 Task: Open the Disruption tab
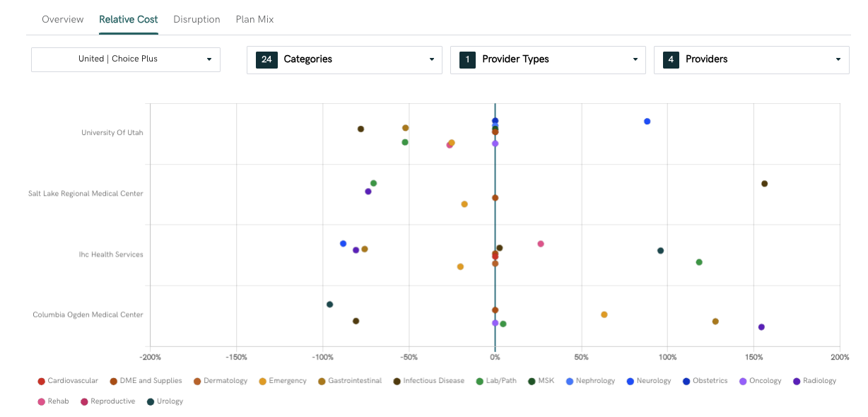pyautogui.click(x=197, y=19)
